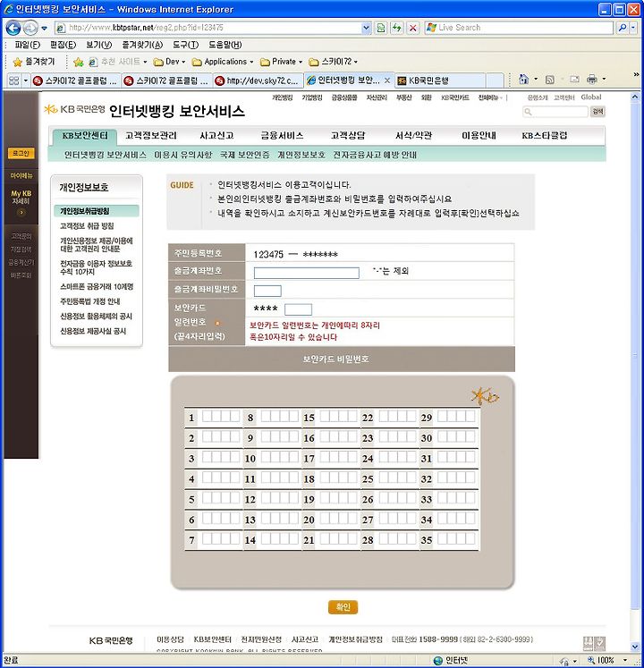
Task: Open the 편집(E) menu
Action: 63,45
